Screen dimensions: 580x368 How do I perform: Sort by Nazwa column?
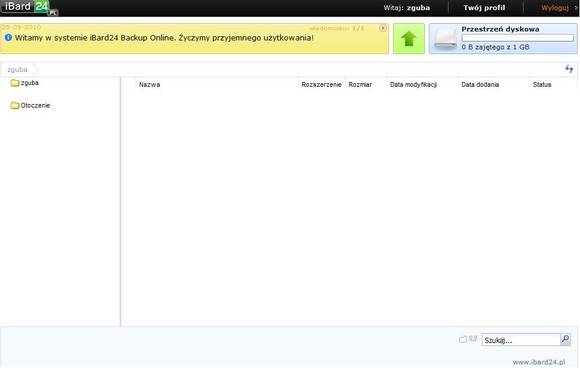point(149,85)
